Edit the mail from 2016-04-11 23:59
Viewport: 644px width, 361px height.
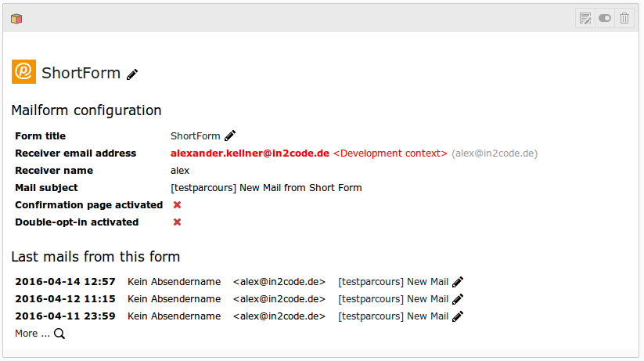pos(458,316)
